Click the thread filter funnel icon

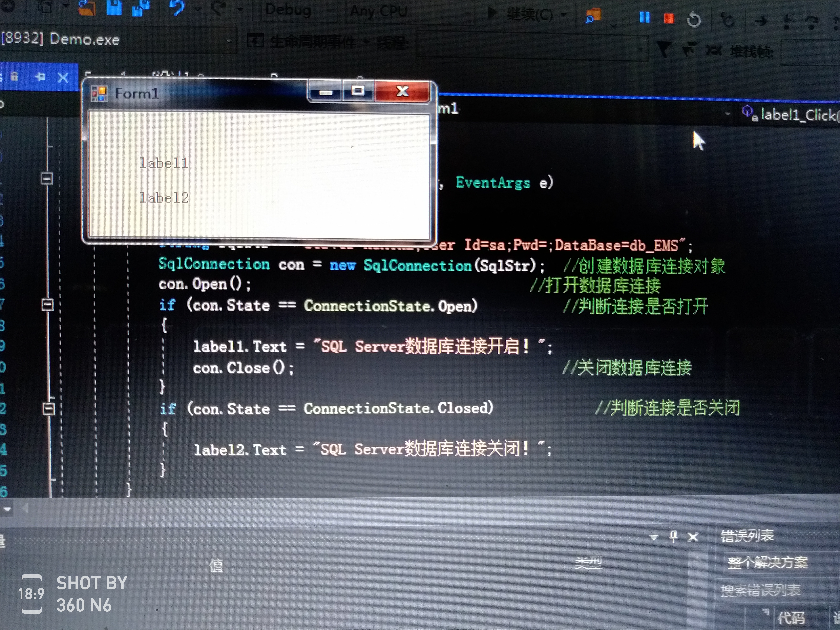pos(664,49)
